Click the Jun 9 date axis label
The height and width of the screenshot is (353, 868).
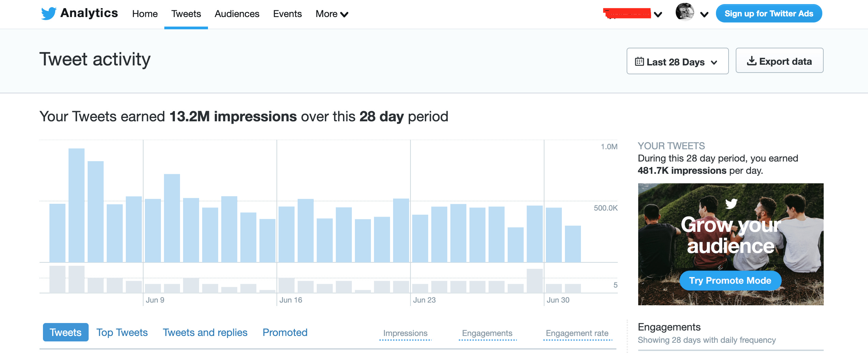point(155,300)
